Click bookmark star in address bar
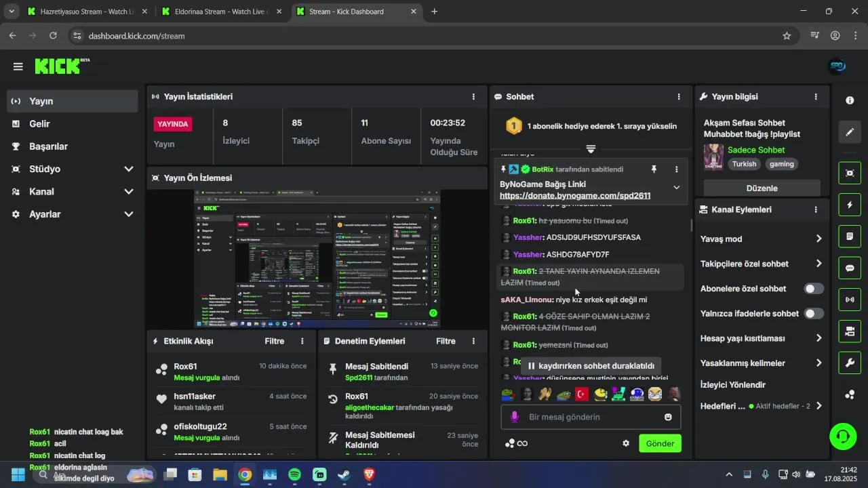868x488 pixels. click(x=787, y=36)
